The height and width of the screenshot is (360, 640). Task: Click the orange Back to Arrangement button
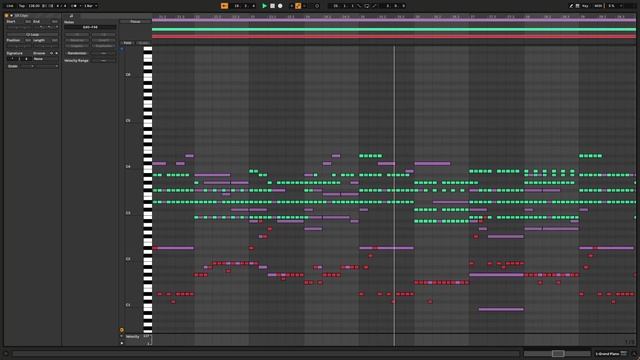coord(224,6)
